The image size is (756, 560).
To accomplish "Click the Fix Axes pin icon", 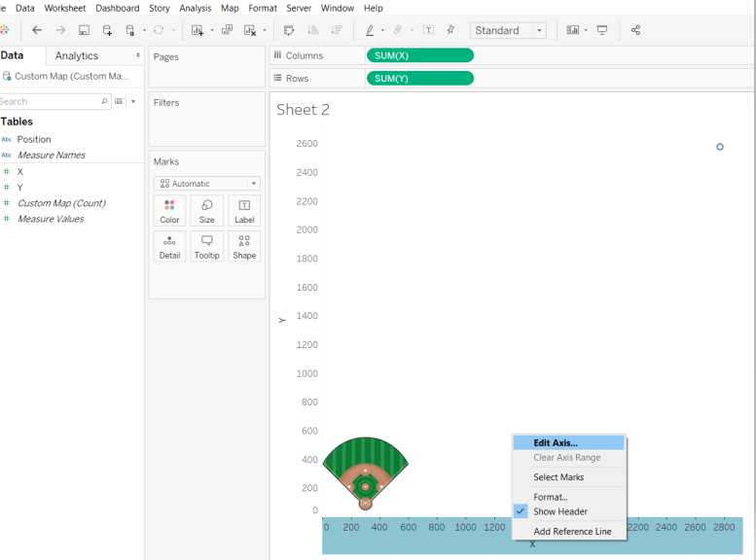I will 450,30.
